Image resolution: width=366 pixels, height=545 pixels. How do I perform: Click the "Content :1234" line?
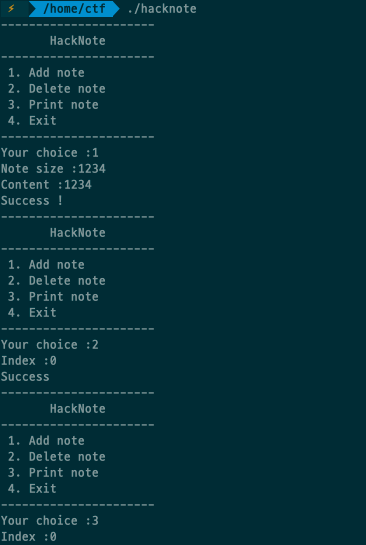(x=46, y=185)
